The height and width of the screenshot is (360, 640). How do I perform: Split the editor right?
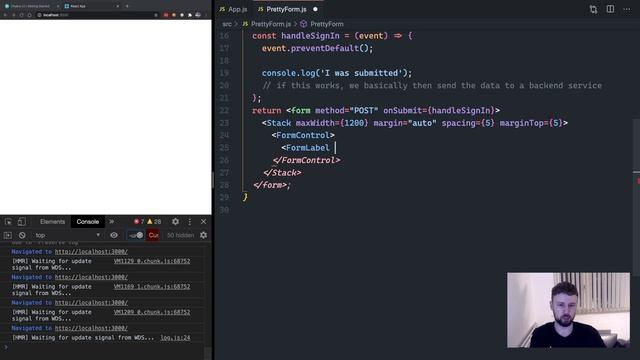pos(610,9)
